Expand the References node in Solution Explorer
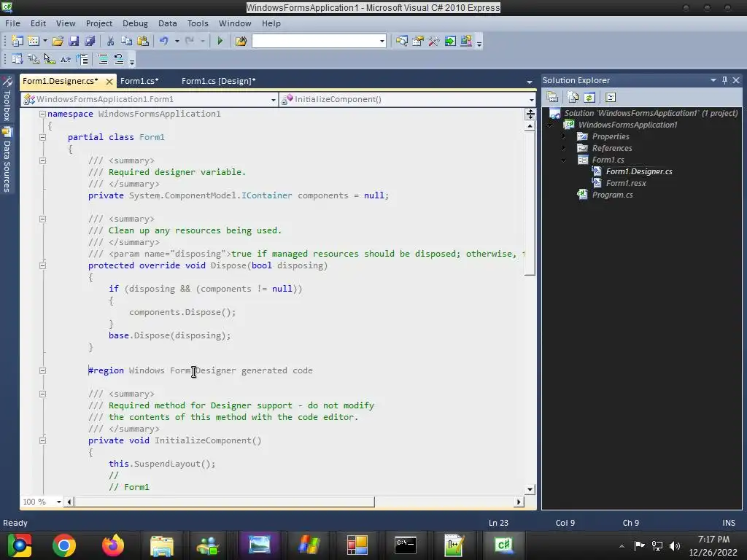 (x=564, y=148)
